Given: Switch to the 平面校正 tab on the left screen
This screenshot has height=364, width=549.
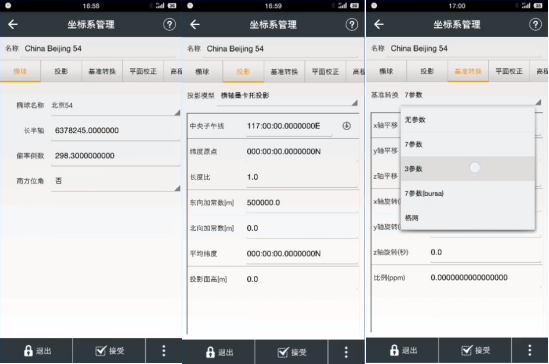Looking at the screenshot, I should (x=143, y=71).
